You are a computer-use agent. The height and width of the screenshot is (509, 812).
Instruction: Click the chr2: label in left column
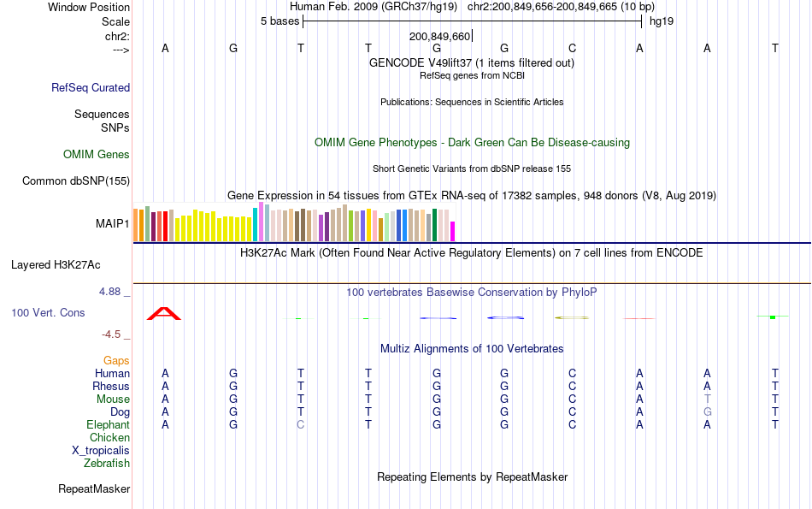pos(118,36)
